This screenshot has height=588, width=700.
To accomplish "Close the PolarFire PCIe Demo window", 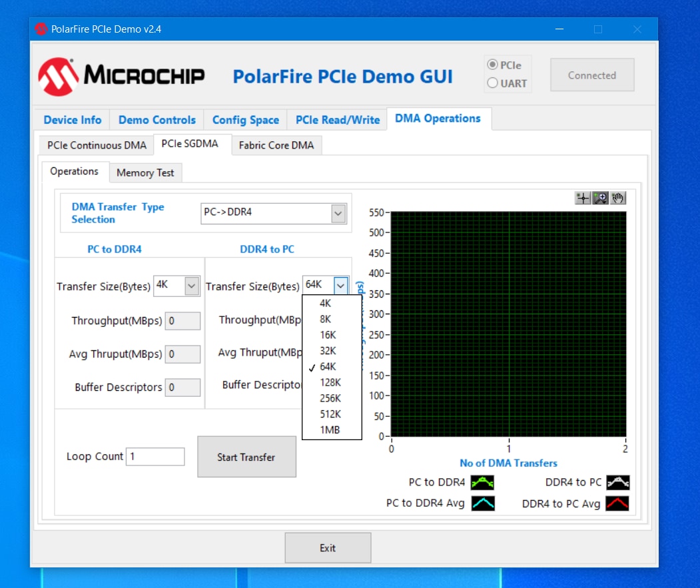I will point(637,29).
